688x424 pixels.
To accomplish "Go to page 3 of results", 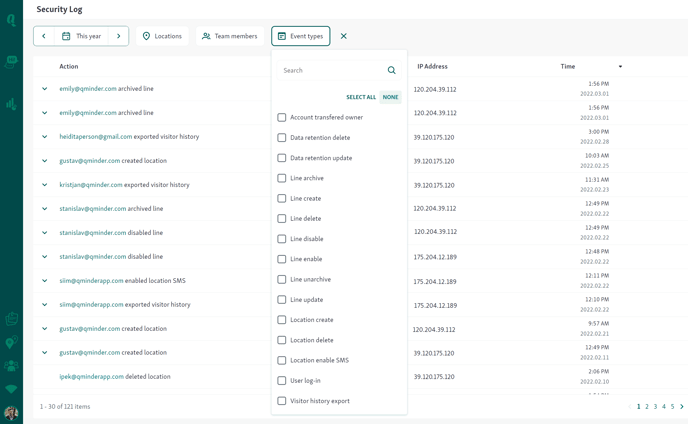I will (655, 406).
